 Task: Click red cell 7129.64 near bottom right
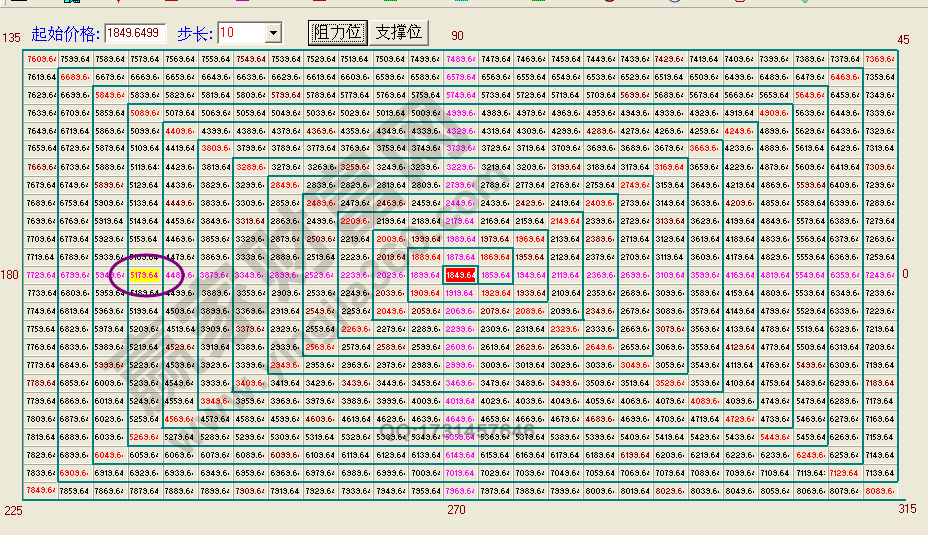[844, 472]
